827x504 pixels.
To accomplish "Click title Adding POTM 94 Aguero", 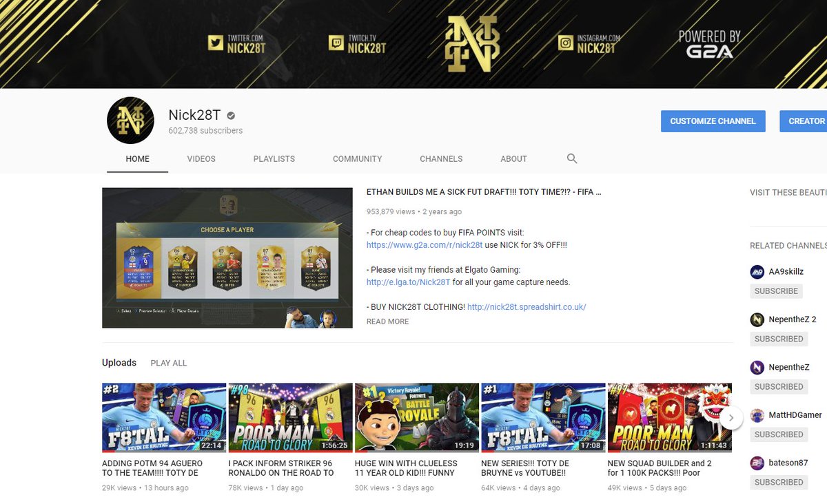I will click(x=152, y=468).
